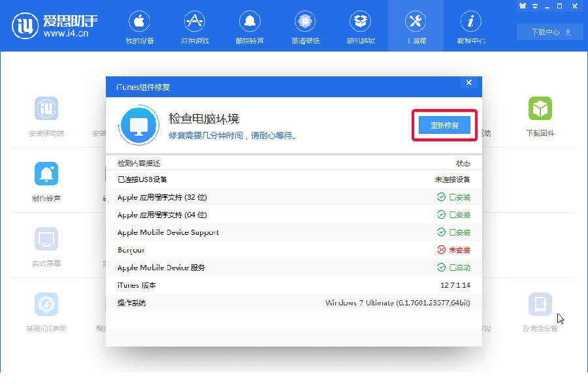
Task: Click the 已安装 status of 32 位 support
Action: (x=454, y=197)
